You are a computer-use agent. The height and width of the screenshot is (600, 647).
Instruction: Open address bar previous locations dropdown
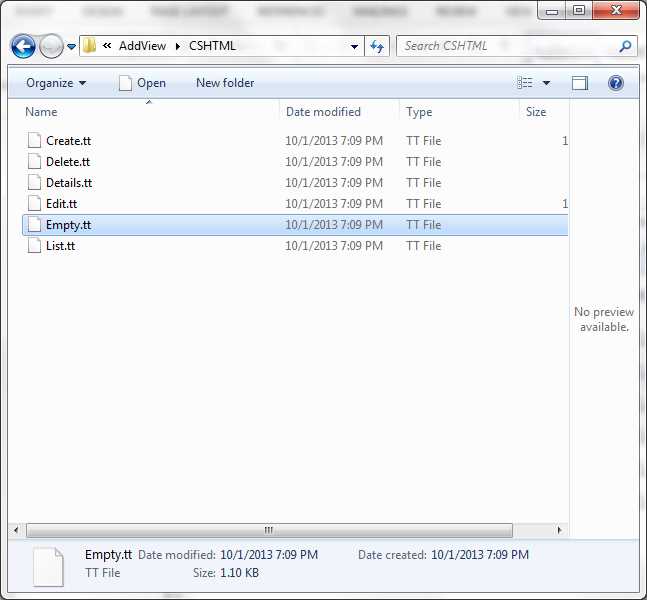(x=354, y=47)
